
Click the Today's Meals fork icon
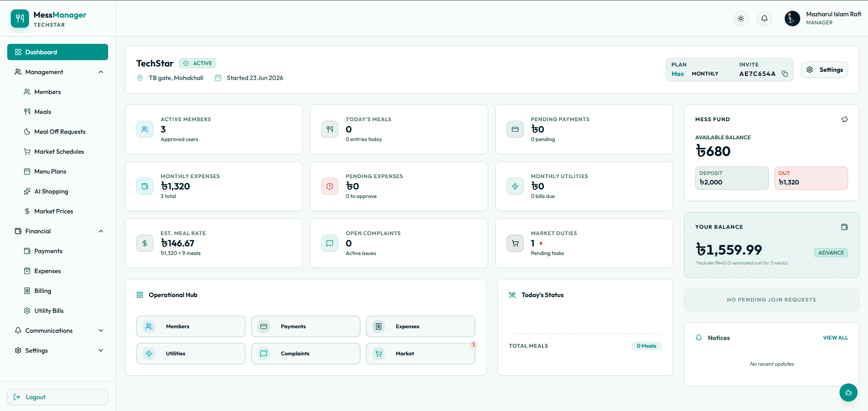click(330, 129)
